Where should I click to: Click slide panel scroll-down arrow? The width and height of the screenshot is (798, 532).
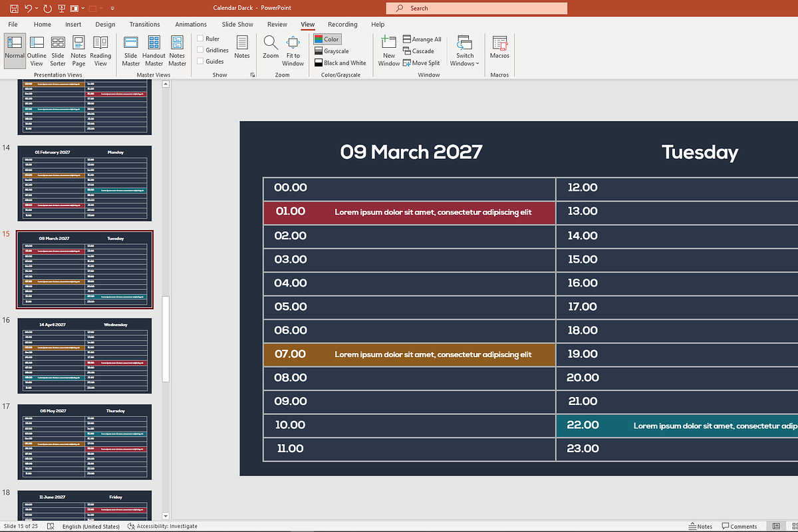tap(166, 516)
